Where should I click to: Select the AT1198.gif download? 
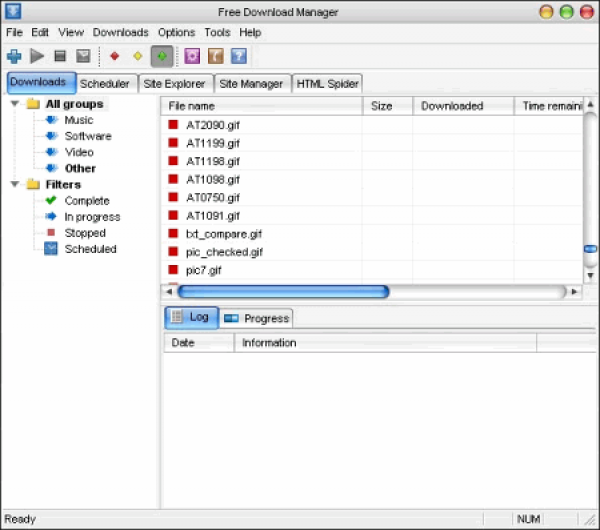(x=213, y=161)
